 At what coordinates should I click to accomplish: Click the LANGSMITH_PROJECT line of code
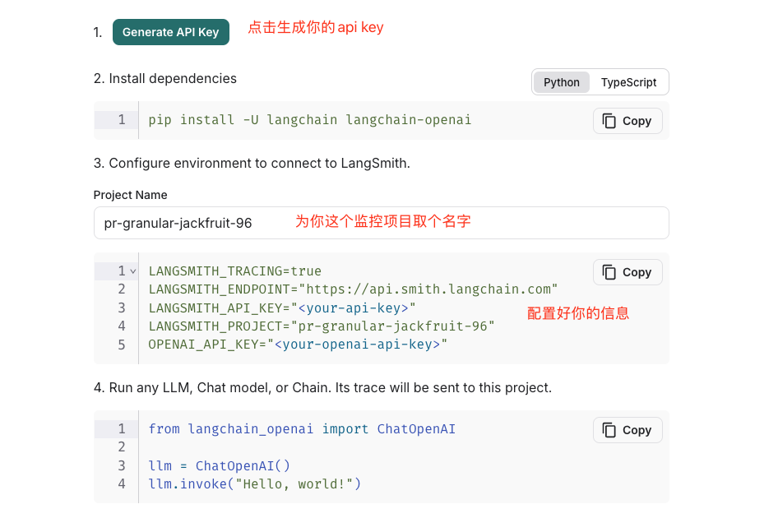click(322, 326)
